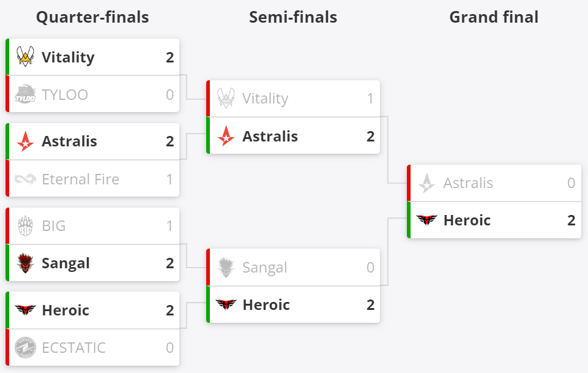The image size is (588, 373).
Task: Click the Sangal logo in the quarter-finals
Action: [x=25, y=263]
